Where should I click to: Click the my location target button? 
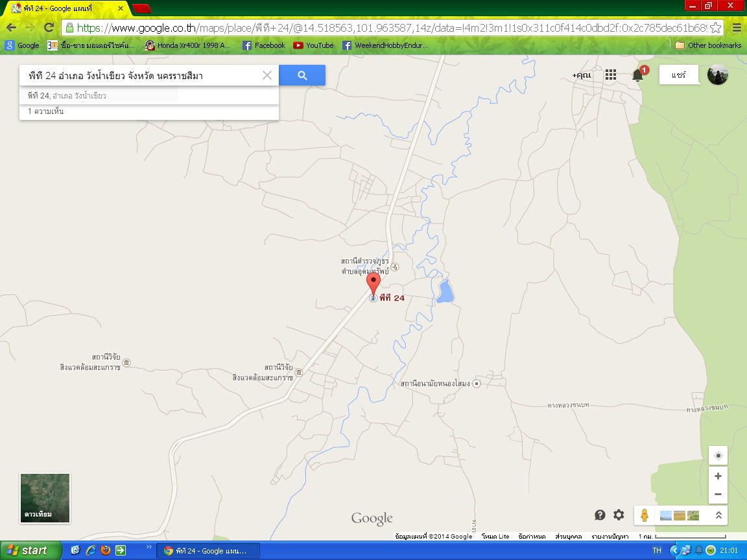718,456
